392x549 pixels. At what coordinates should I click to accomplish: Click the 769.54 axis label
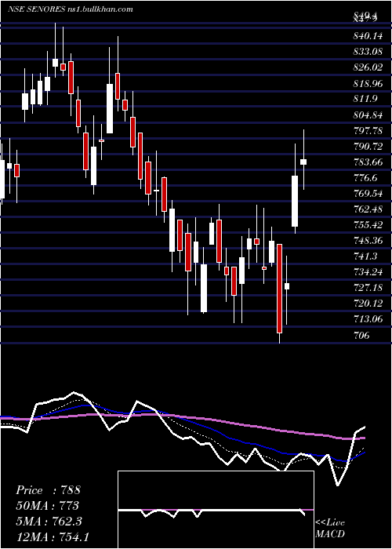pyautogui.click(x=368, y=194)
